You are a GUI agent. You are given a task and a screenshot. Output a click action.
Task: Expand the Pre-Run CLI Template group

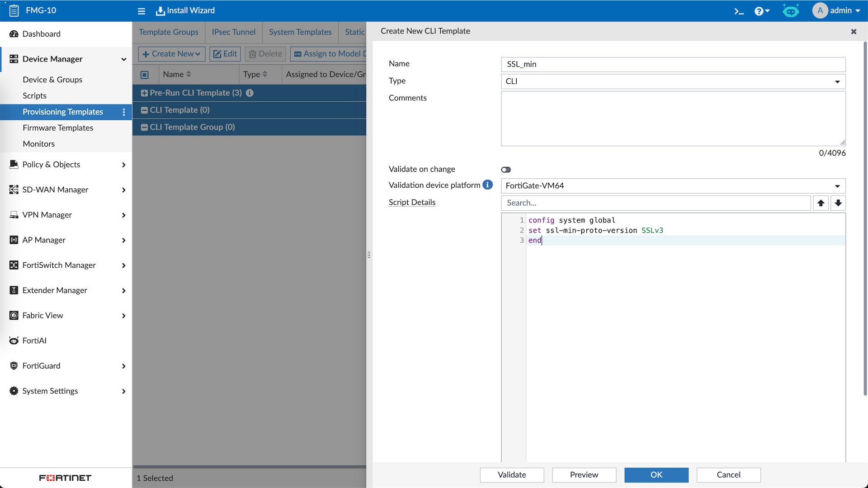click(144, 93)
